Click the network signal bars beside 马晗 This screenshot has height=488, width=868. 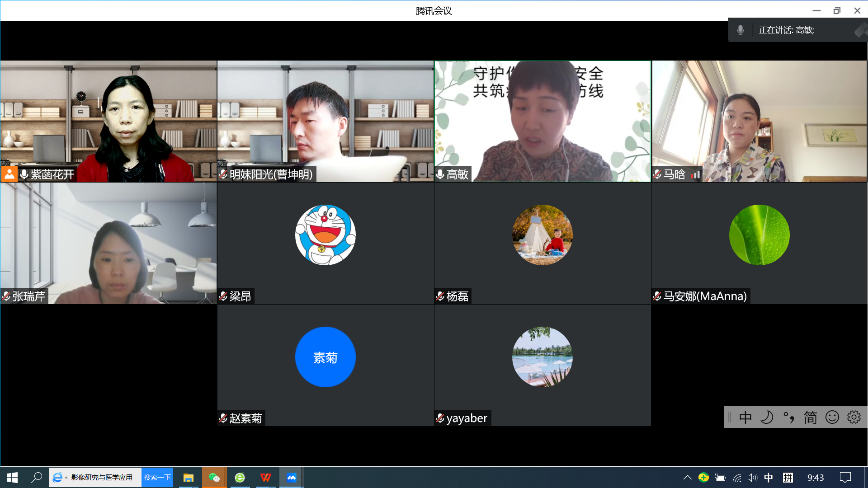tap(695, 174)
